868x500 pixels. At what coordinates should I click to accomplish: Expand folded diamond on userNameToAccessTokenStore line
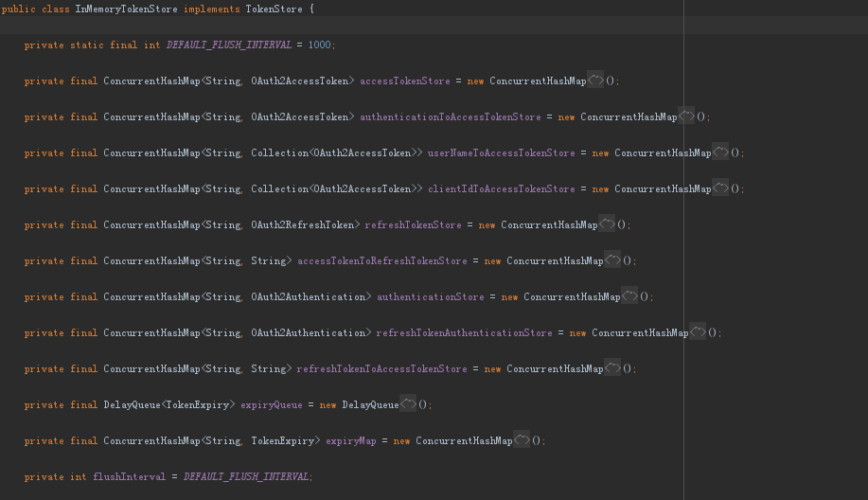[720, 152]
